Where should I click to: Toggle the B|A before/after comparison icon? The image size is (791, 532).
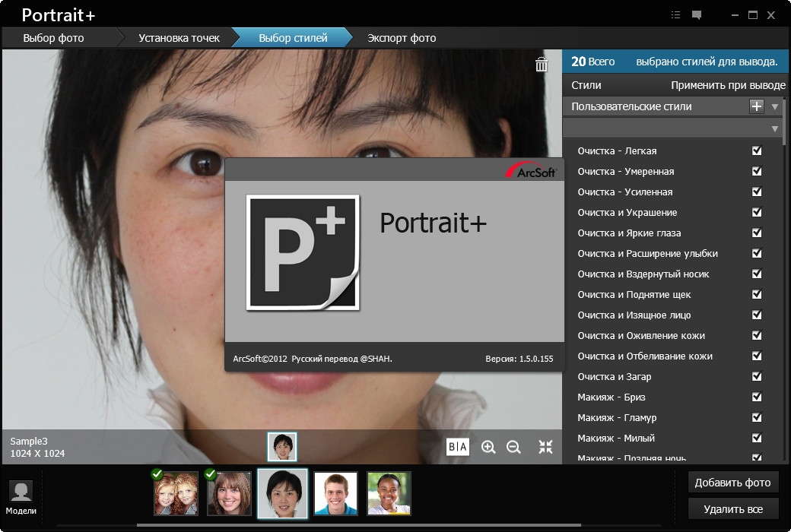(458, 447)
